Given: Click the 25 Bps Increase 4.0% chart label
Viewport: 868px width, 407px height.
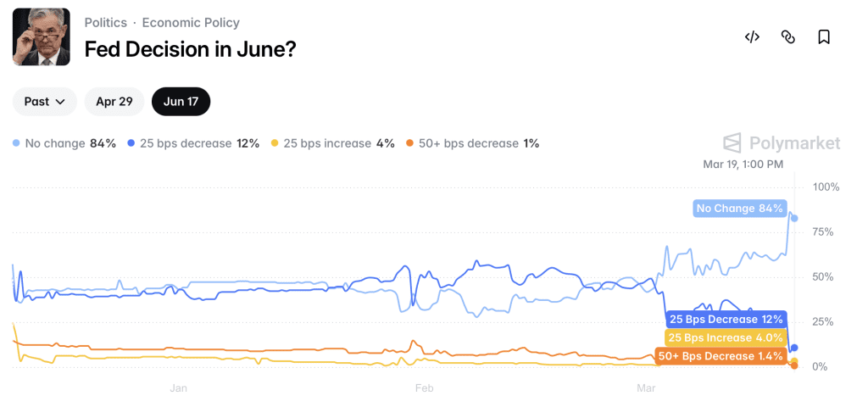Looking at the screenshot, I should 726,337.
